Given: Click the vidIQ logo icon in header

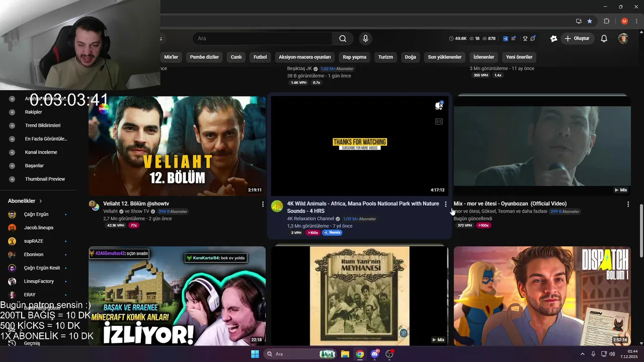Looking at the screenshot, I should (506, 39).
